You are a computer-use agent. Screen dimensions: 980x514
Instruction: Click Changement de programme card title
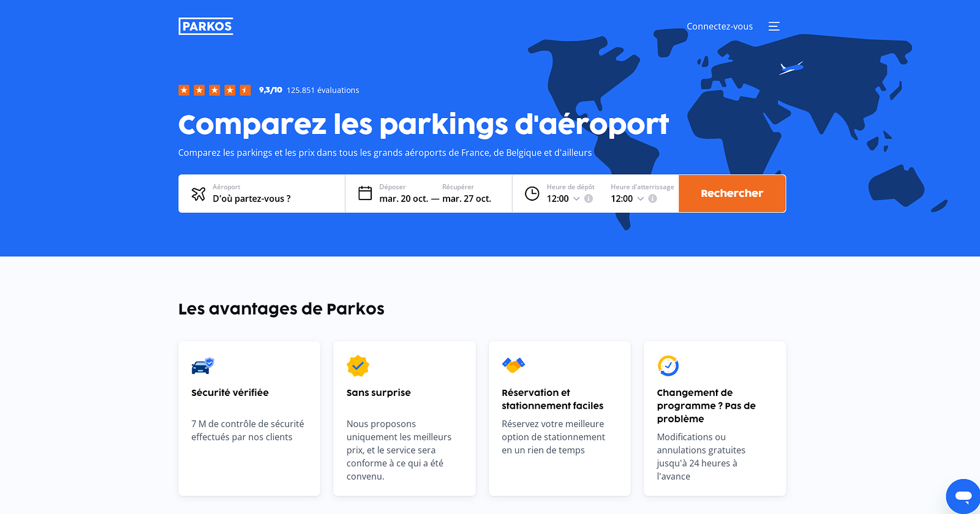[706, 406]
